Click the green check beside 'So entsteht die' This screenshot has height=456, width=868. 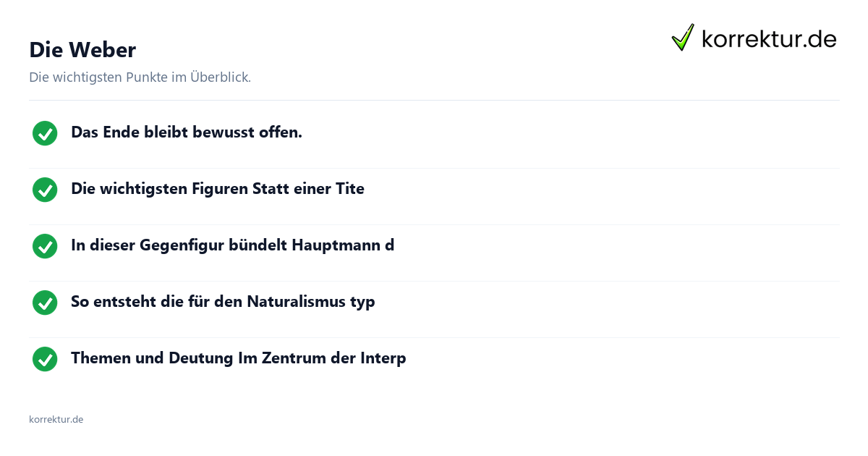pyautogui.click(x=45, y=303)
